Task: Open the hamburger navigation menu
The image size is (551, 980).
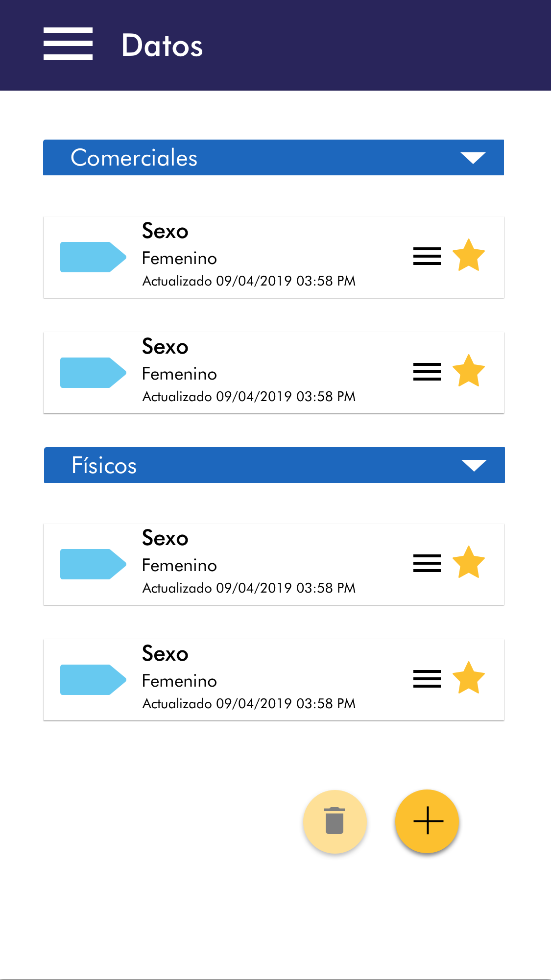Action: (x=68, y=44)
